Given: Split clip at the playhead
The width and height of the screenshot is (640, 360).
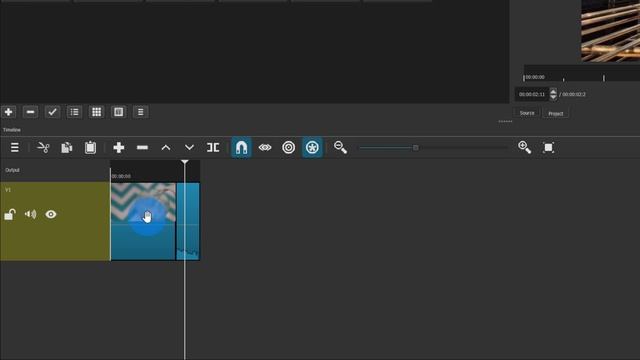Looking at the screenshot, I should (213, 147).
